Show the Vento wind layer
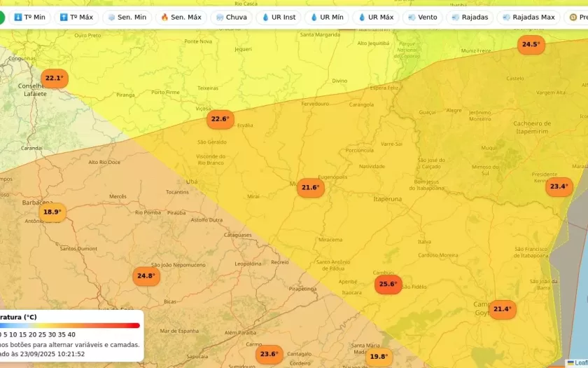Viewport: 588px width, 368px height. click(422, 17)
